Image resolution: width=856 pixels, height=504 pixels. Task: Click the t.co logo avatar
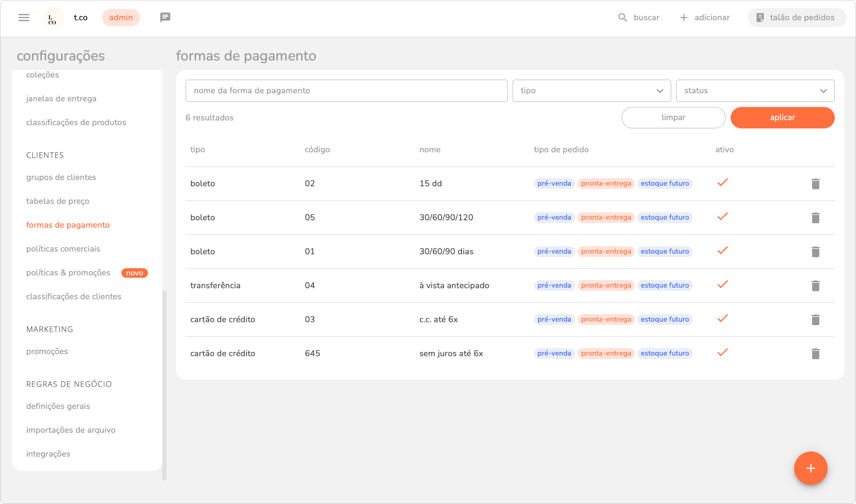point(53,18)
